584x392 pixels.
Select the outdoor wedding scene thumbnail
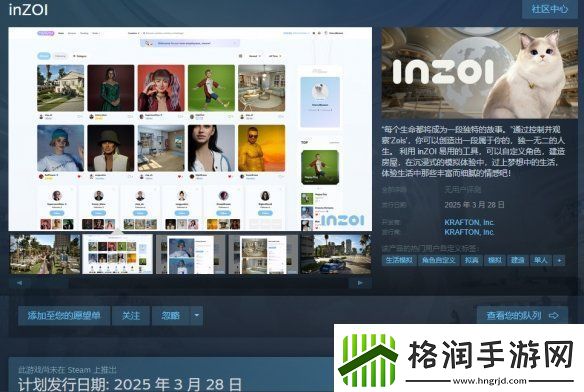point(45,255)
